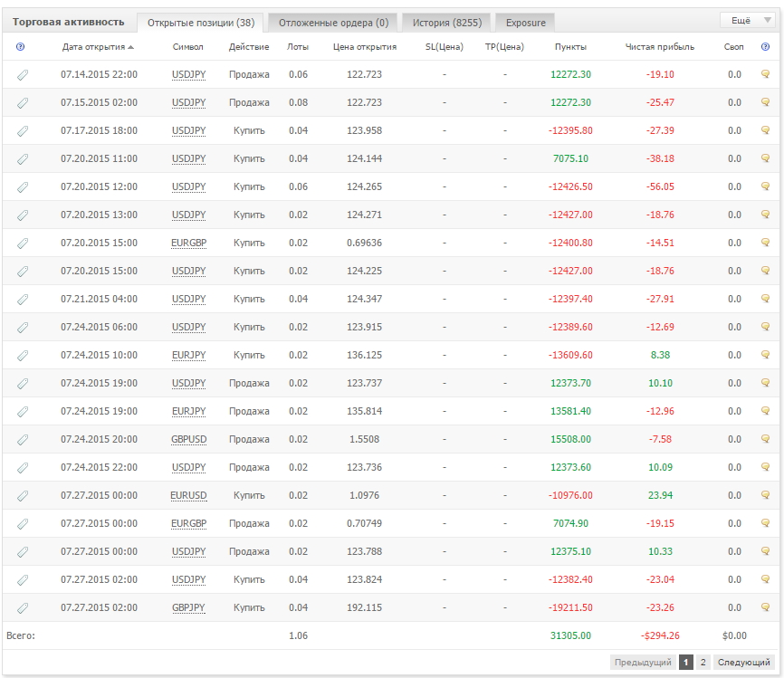784x678 pixels.
Task: Select the total points value 31305.00
Action: coord(570,636)
